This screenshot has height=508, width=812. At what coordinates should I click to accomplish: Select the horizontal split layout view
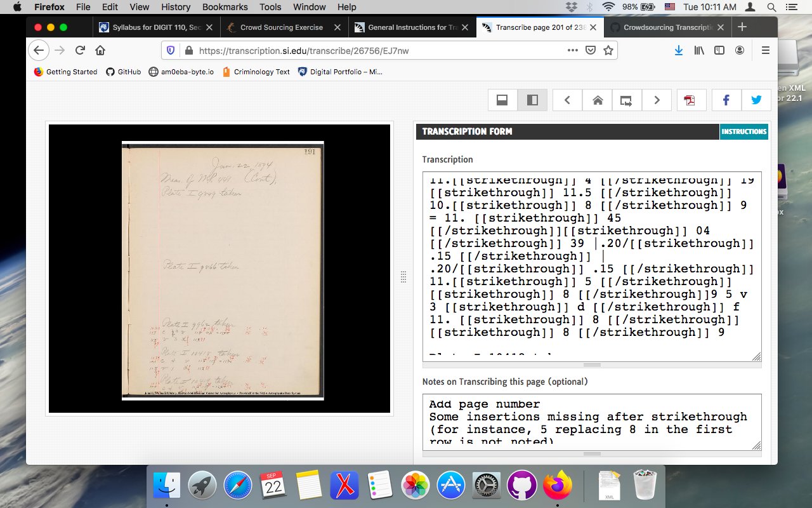(502, 100)
